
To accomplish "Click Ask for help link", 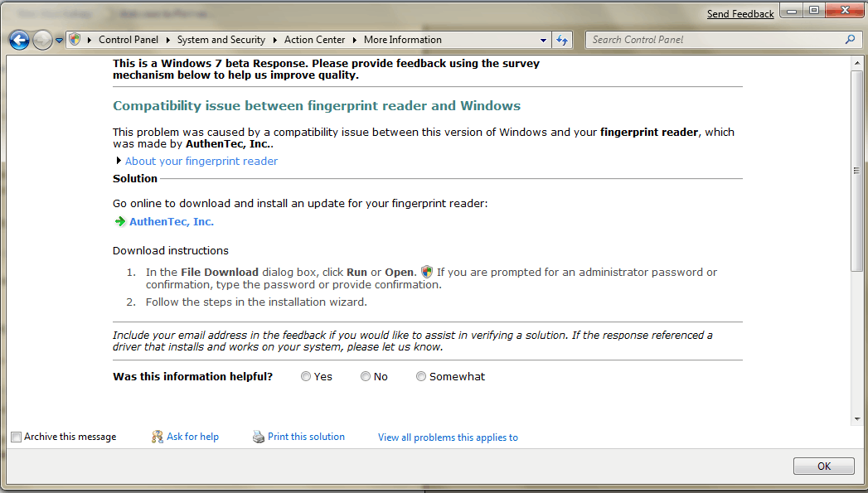I will point(192,437).
